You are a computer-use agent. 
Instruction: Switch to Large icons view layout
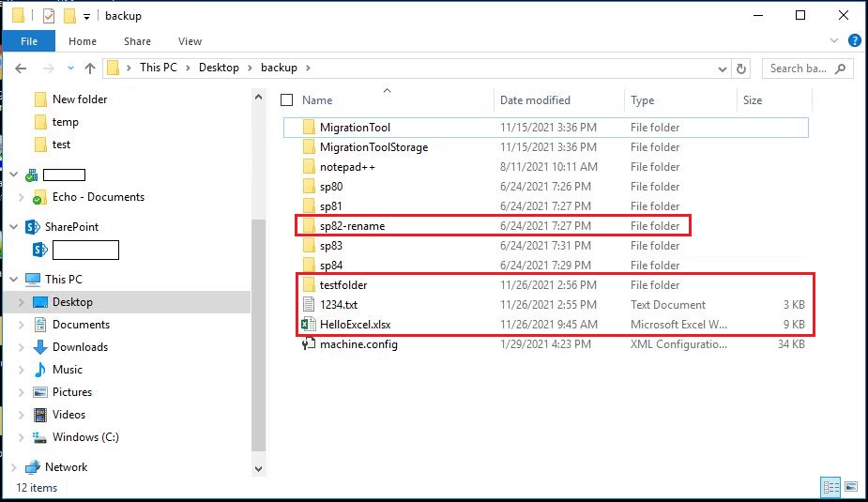(x=851, y=487)
